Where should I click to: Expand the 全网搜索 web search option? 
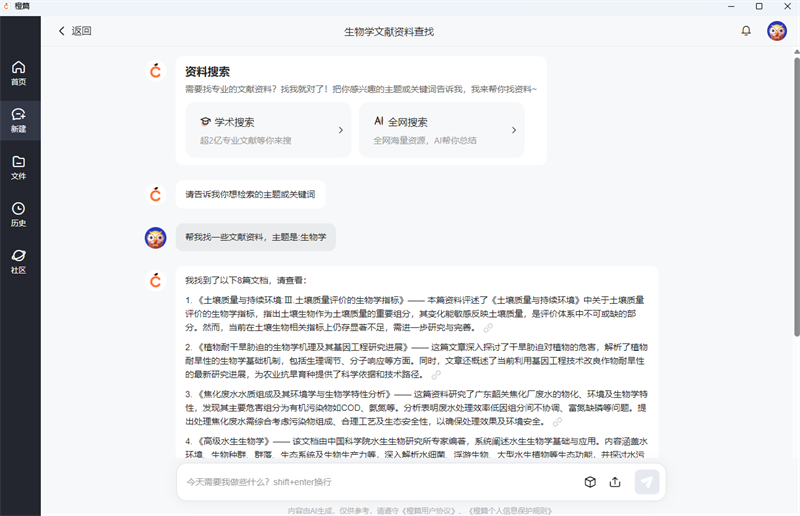440,130
